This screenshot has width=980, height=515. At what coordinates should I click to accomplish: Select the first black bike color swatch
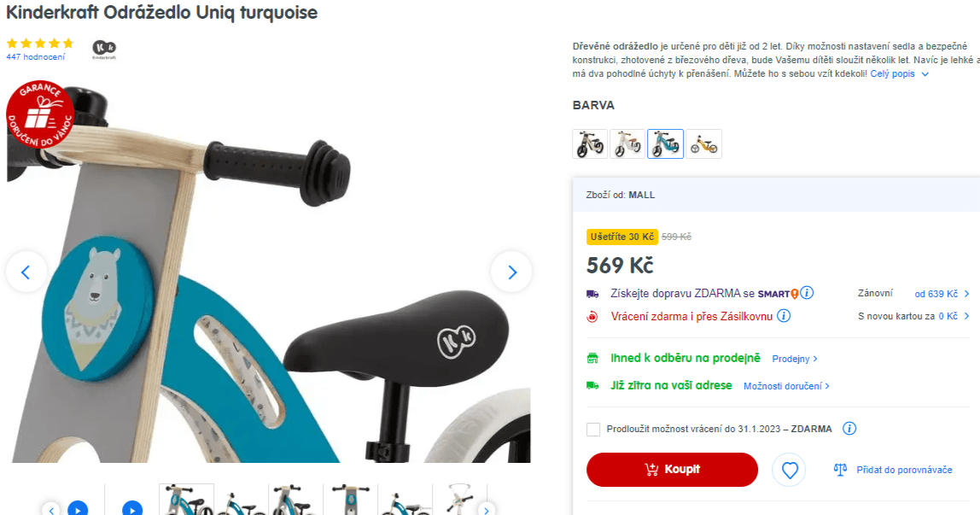[590, 143]
